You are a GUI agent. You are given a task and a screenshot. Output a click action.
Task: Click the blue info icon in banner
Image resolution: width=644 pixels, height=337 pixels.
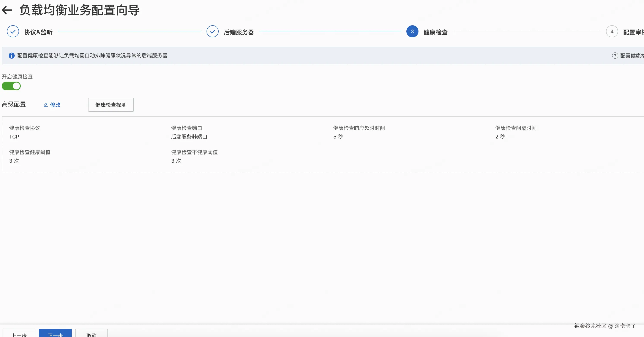pos(11,56)
